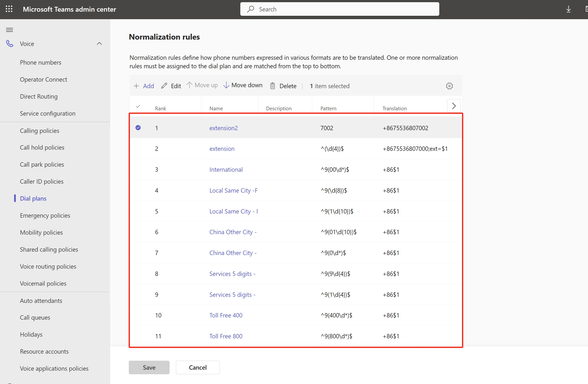Click pattern ^9(400\d*)$ cell
This screenshot has height=384, width=588.
tap(337, 315)
